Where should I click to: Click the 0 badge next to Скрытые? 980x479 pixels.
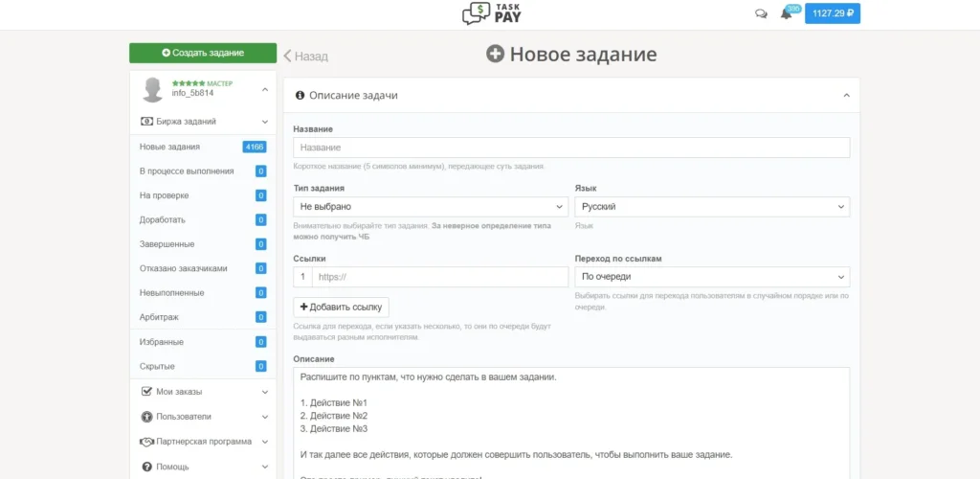260,367
